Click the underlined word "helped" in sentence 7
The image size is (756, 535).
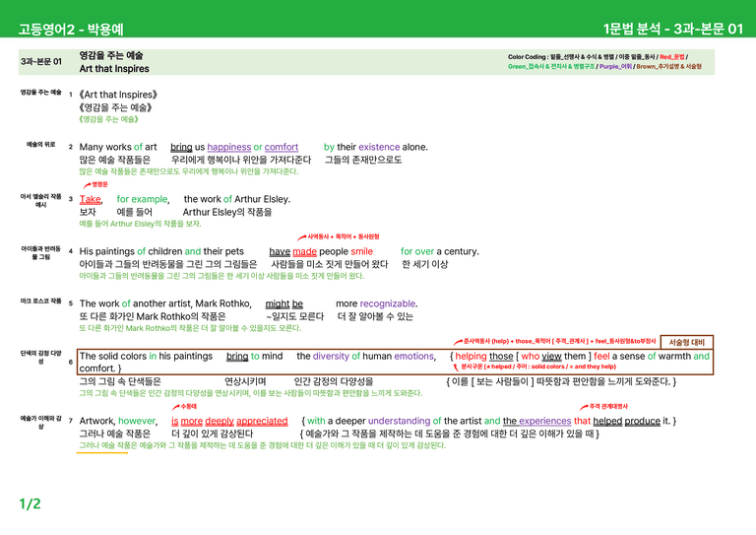tap(607, 421)
